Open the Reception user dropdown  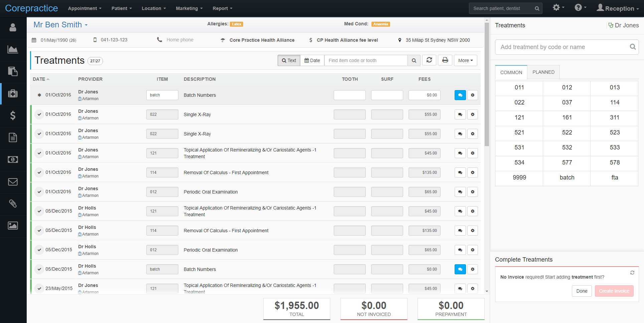618,8
